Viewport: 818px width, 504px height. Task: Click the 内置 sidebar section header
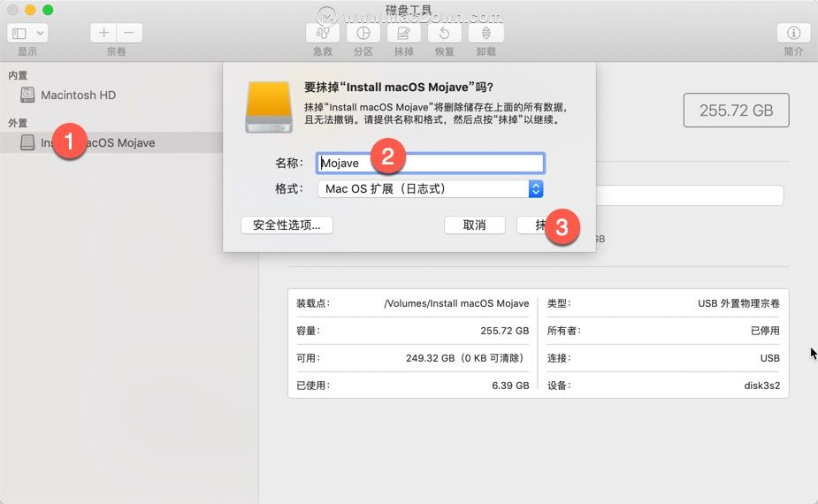[17, 75]
